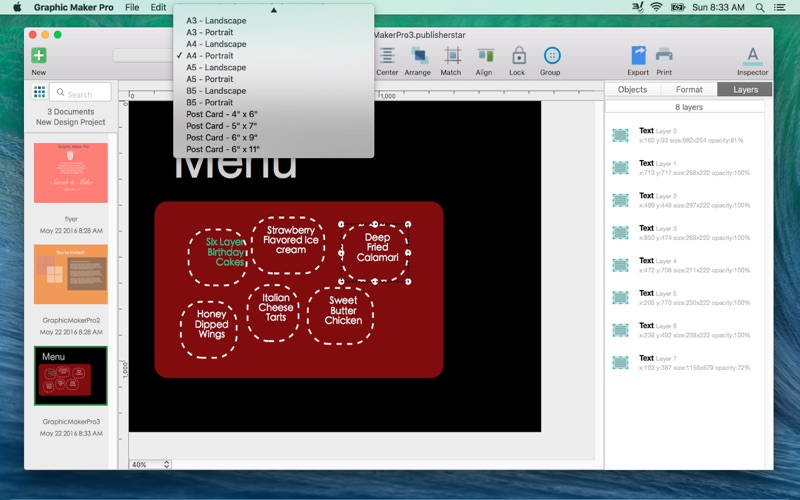Viewport: 800px width, 500px height.
Task: Select the checked A4 - Portrait option
Action: click(273, 56)
